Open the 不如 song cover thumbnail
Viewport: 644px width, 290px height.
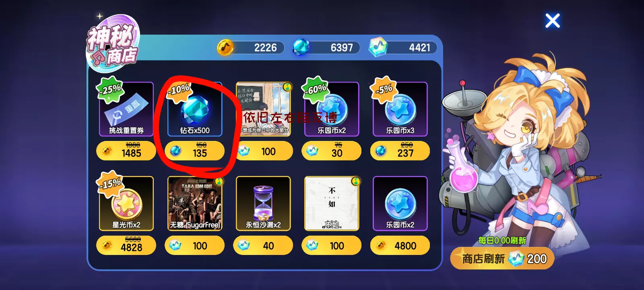(x=332, y=203)
